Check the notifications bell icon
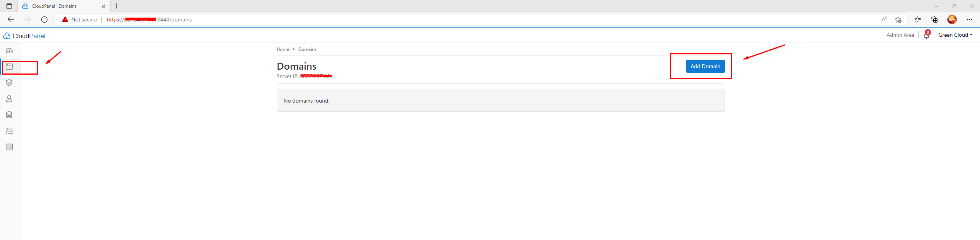 [926, 35]
